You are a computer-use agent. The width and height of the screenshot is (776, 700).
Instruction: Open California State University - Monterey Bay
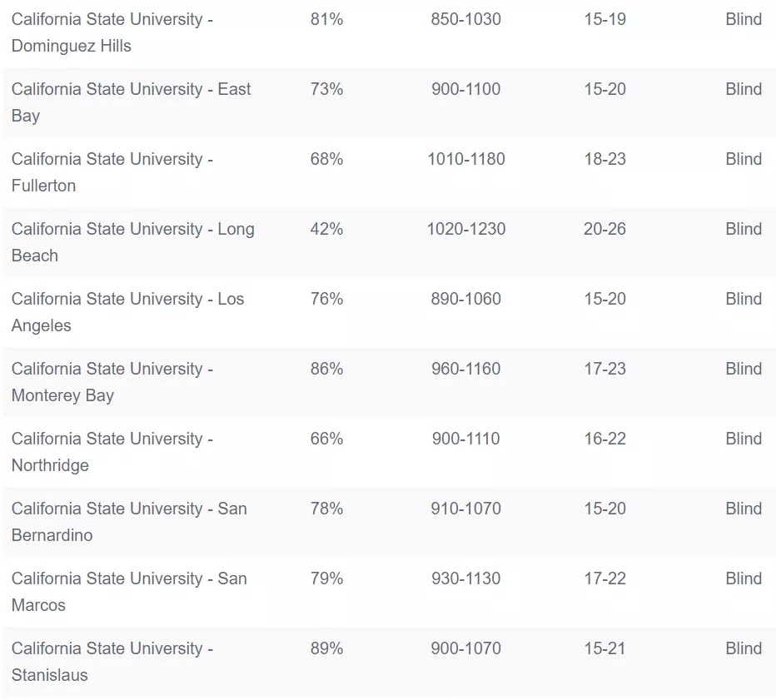pyautogui.click(x=112, y=382)
